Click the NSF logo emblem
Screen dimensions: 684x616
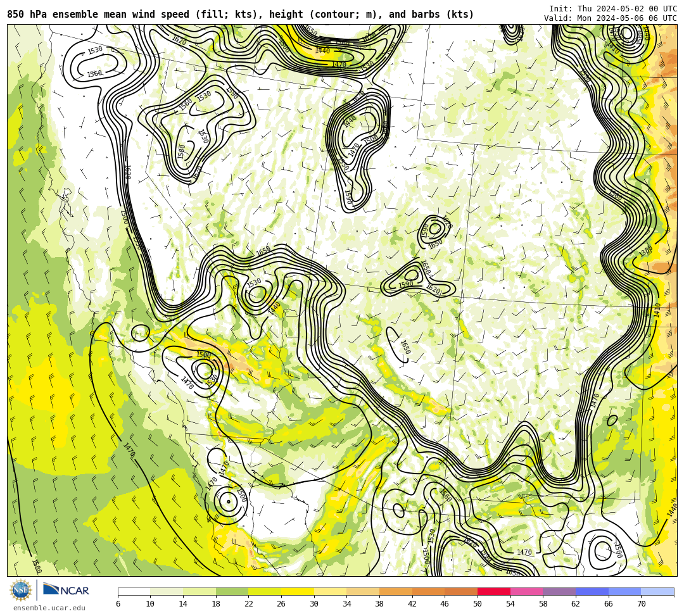coord(20,590)
